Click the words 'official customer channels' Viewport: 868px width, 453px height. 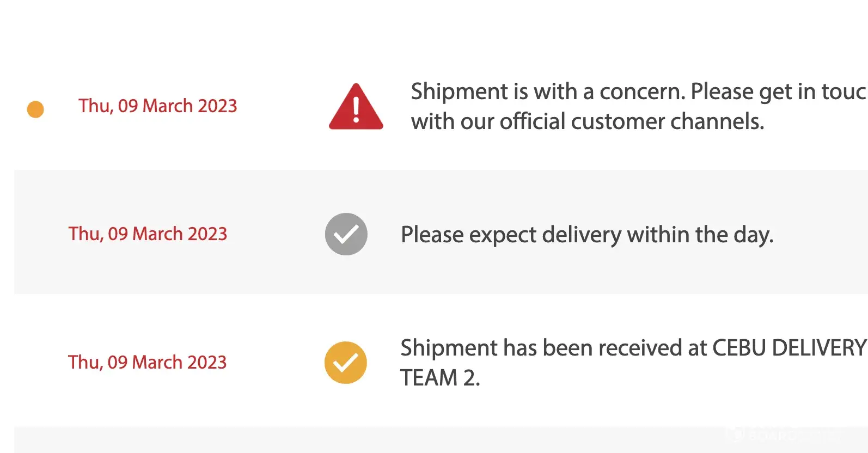[x=632, y=121]
